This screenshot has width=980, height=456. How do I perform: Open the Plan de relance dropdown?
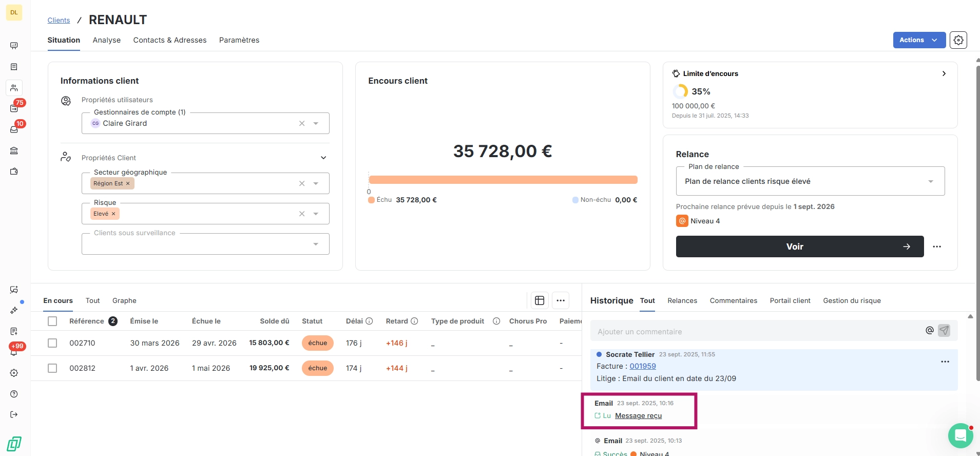coord(810,181)
